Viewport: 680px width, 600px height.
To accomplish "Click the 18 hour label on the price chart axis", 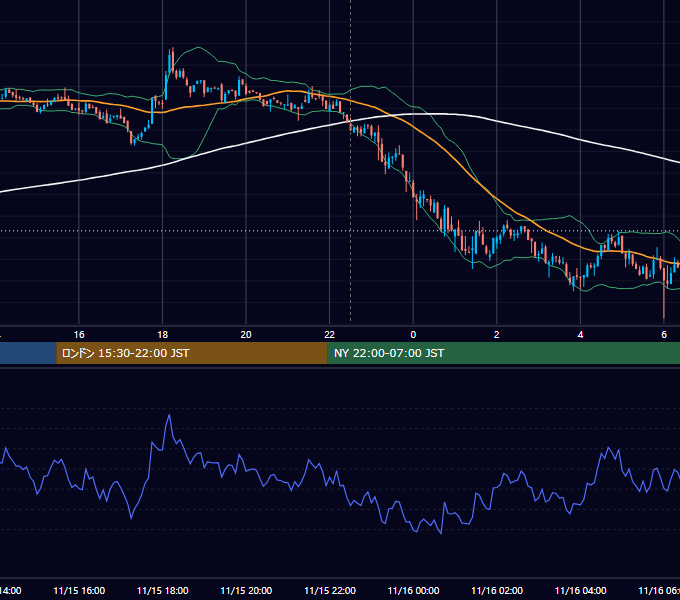I will [163, 335].
